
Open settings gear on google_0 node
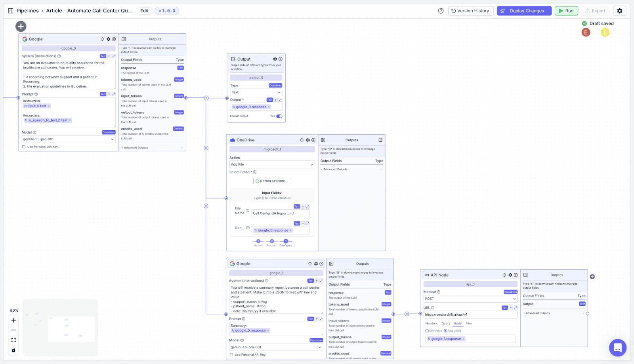108,39
